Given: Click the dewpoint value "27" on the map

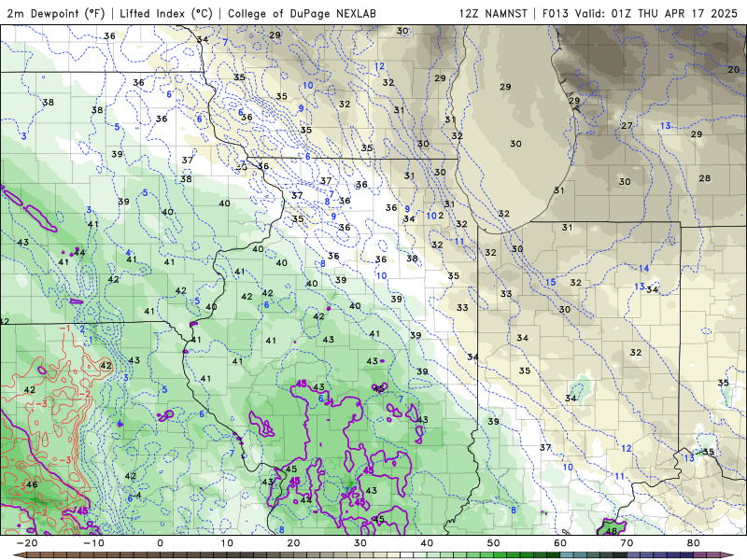Looking at the screenshot, I should [x=627, y=126].
